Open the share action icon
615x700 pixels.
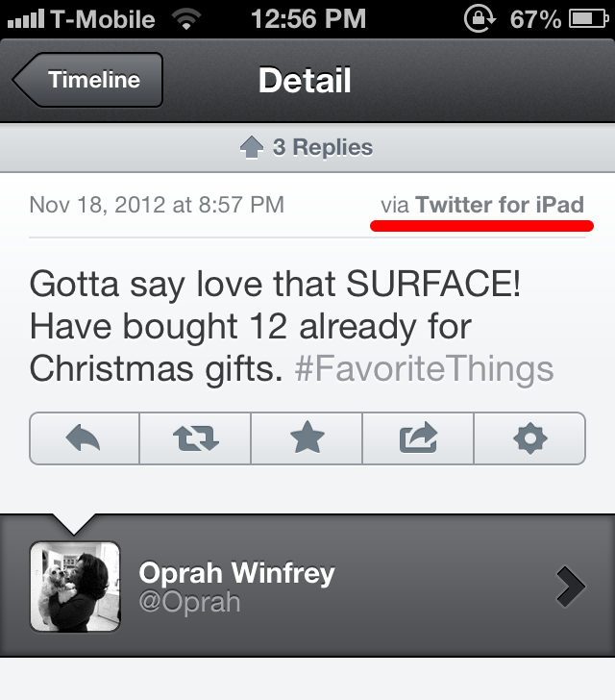click(418, 439)
